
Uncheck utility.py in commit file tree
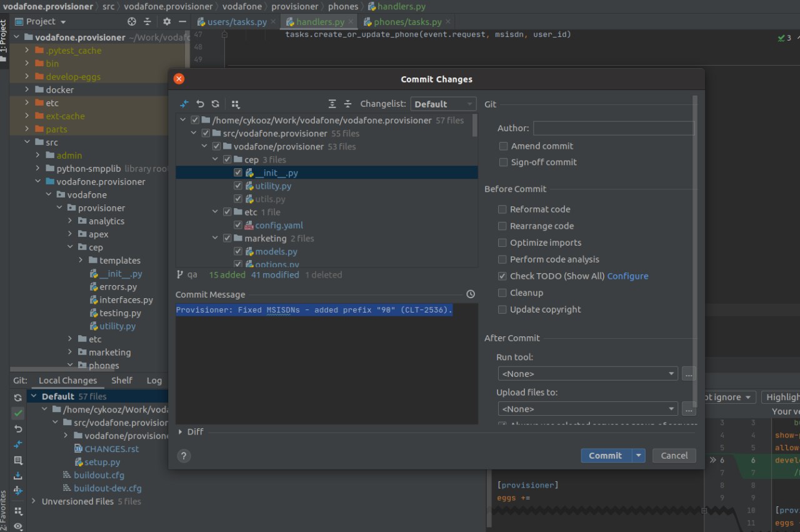pos(238,186)
